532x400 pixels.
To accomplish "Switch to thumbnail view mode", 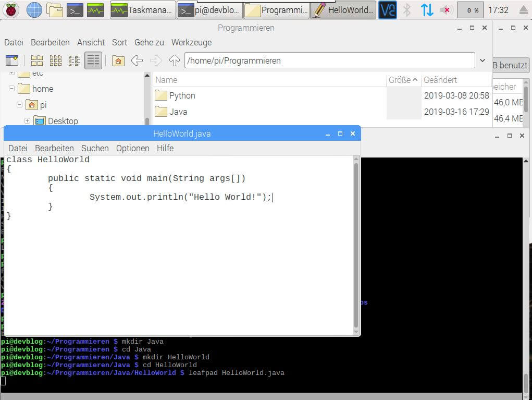I will pos(56,60).
